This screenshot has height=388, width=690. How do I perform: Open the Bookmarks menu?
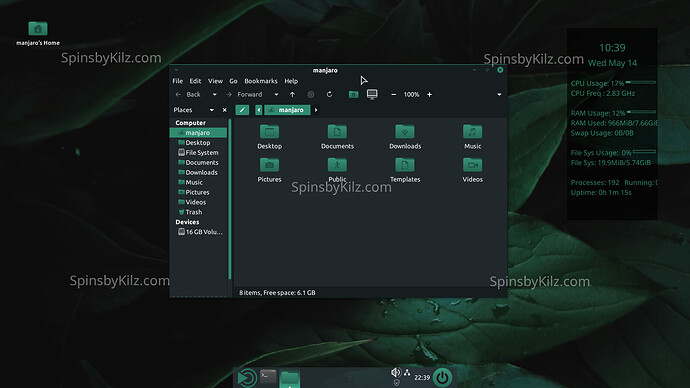tap(261, 81)
